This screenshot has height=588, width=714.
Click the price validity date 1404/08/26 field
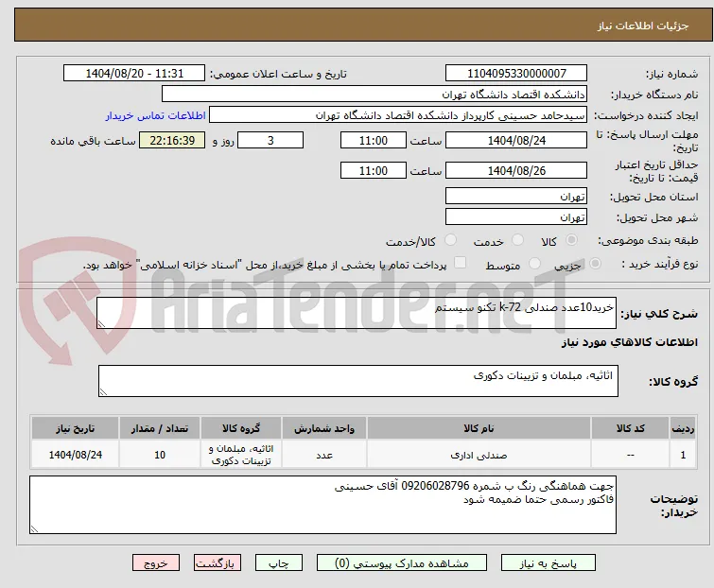[516, 171]
